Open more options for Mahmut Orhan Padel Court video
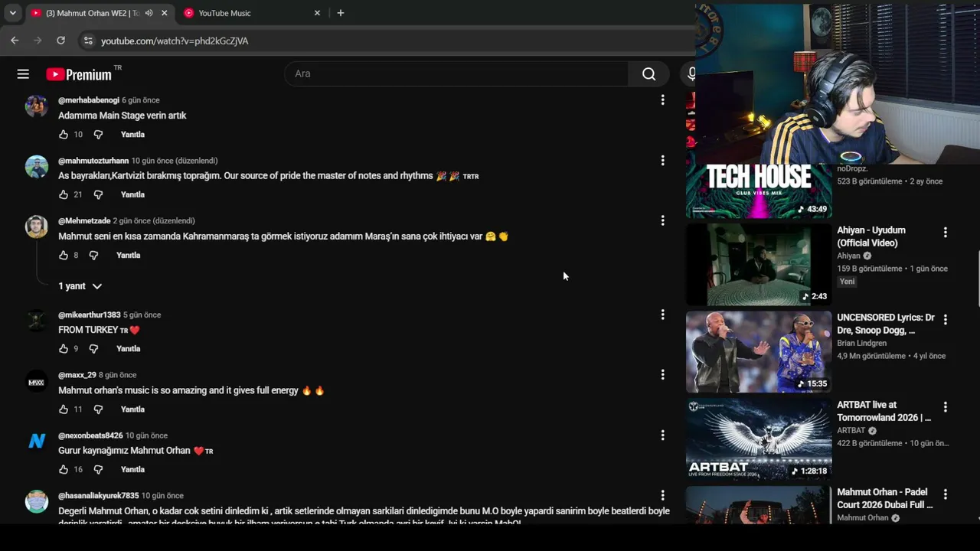This screenshot has width=980, height=551. point(945,494)
